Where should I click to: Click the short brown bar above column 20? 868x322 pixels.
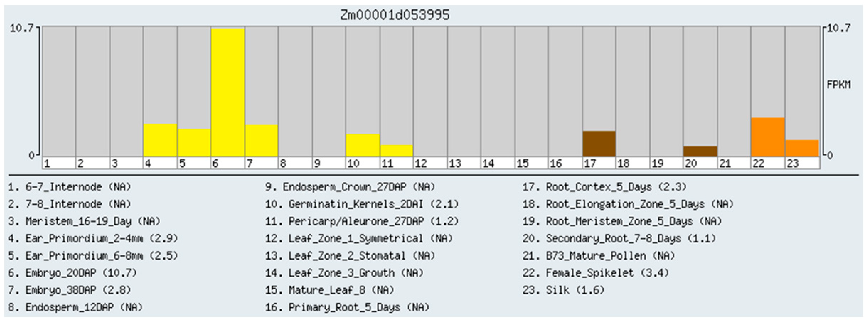(700, 151)
